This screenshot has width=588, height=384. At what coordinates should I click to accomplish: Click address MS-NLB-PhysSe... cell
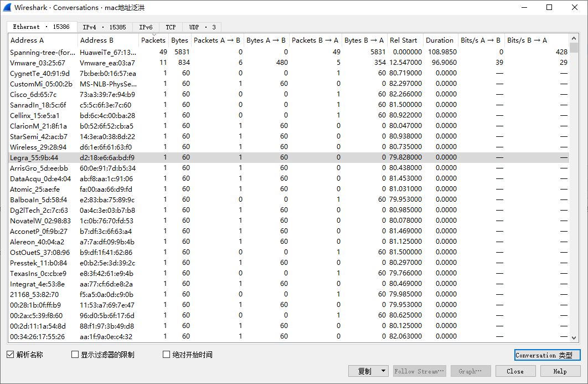108,84
